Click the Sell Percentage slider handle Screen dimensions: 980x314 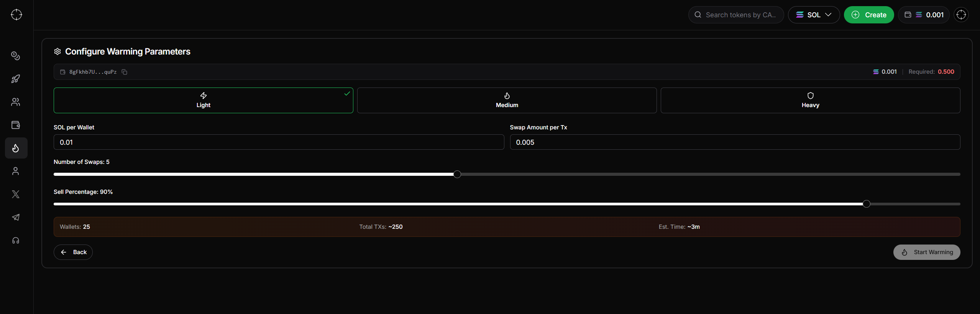pos(867,204)
